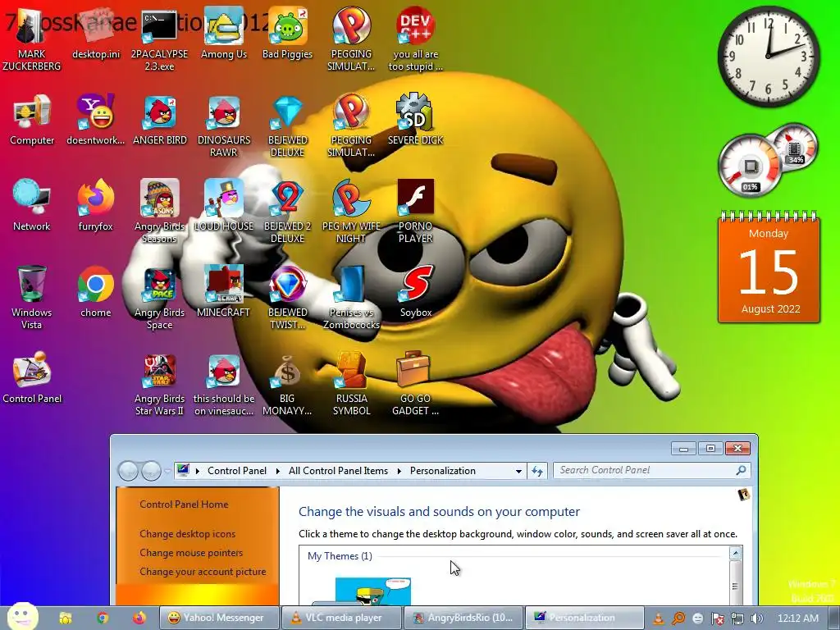
Task: Open the pinned Chrome taskbar icon
Action: pos(103,618)
